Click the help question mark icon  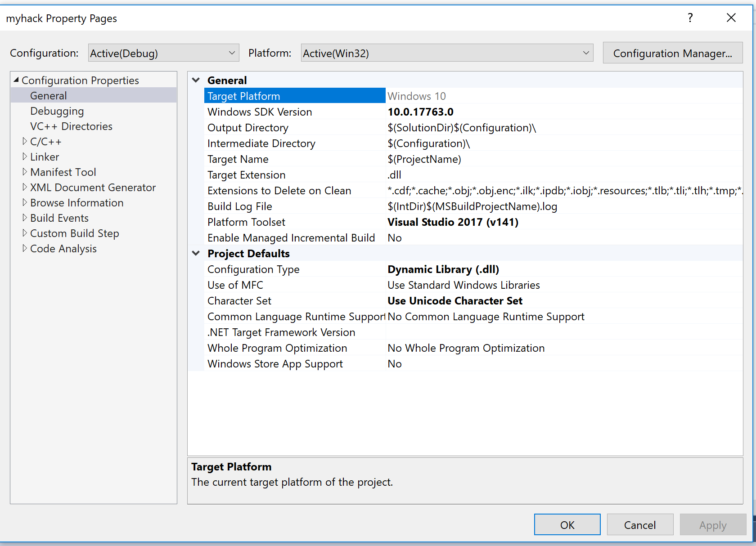pos(690,18)
